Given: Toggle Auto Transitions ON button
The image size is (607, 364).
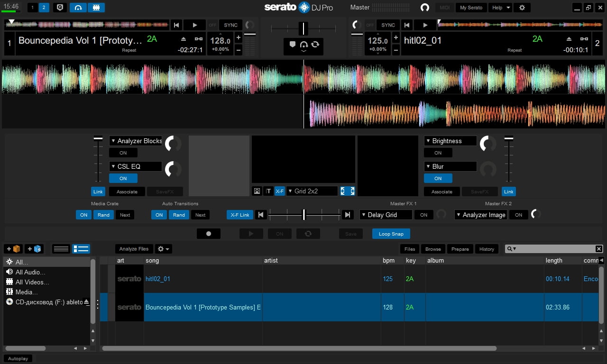Looking at the screenshot, I should [x=159, y=215].
